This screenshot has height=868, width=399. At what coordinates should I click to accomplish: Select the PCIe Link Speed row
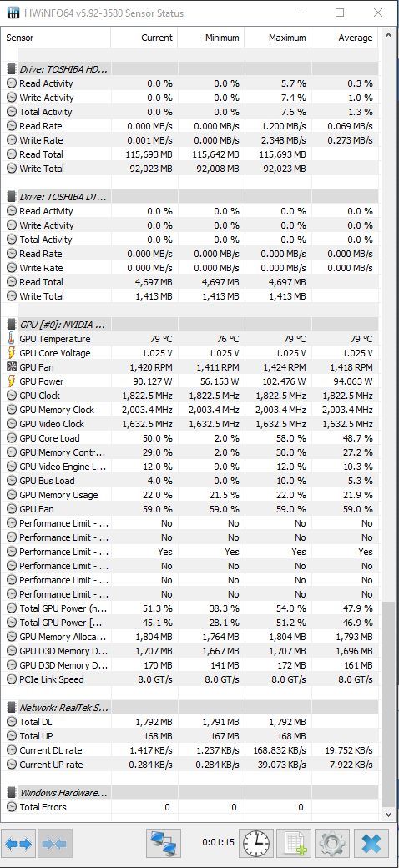point(191,679)
